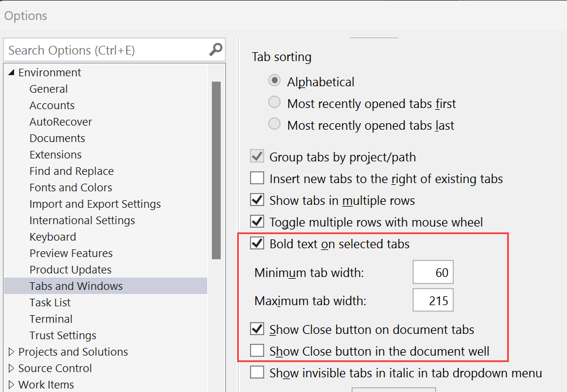The height and width of the screenshot is (392, 567).
Task: Select Fonts and Colors settings
Action: coord(70,187)
